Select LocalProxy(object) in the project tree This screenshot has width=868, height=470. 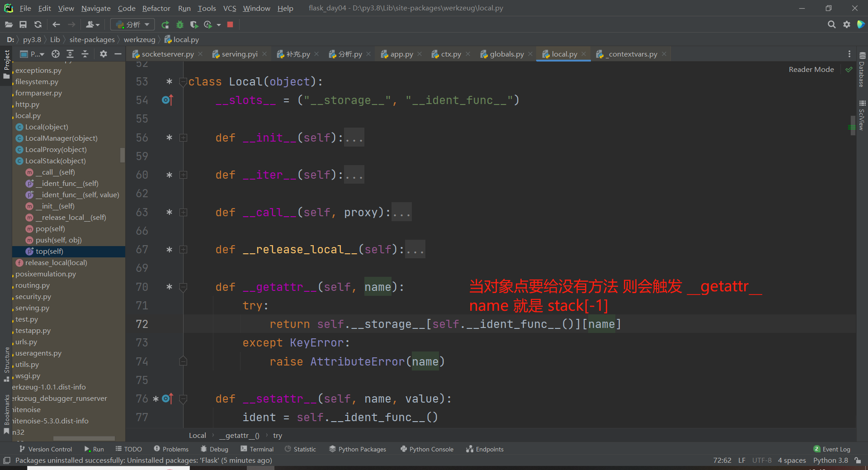56,149
